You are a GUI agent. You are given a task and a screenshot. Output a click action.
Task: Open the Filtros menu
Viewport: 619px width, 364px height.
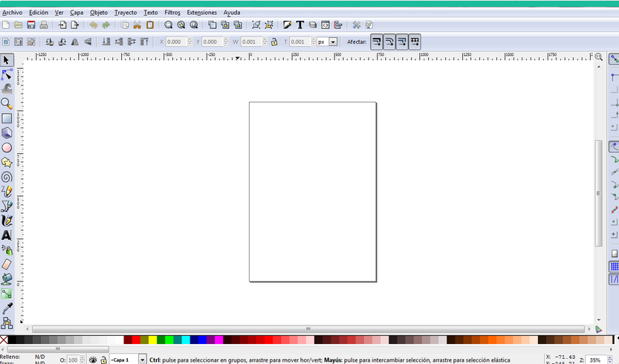pyautogui.click(x=172, y=13)
